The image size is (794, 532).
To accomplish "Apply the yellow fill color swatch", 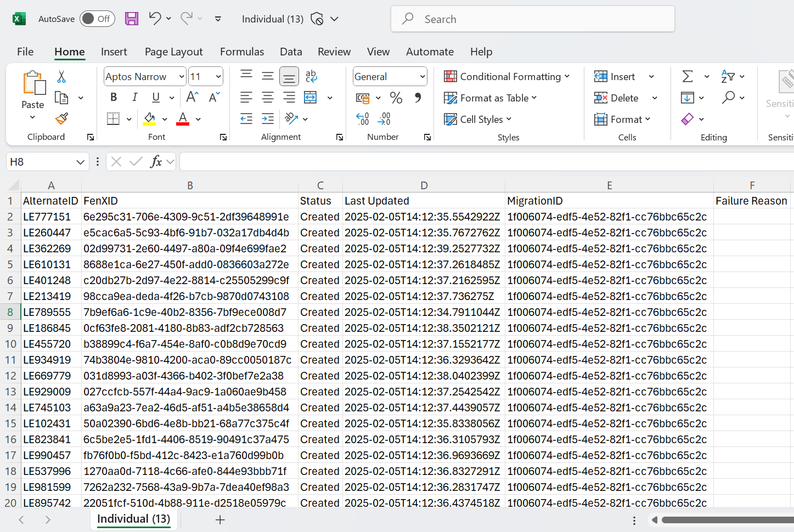I will [x=149, y=119].
